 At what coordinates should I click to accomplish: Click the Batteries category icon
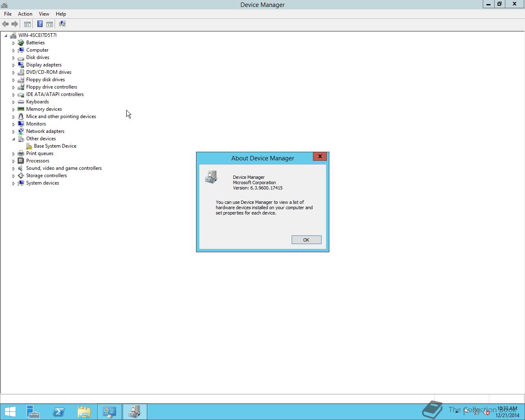click(21, 43)
